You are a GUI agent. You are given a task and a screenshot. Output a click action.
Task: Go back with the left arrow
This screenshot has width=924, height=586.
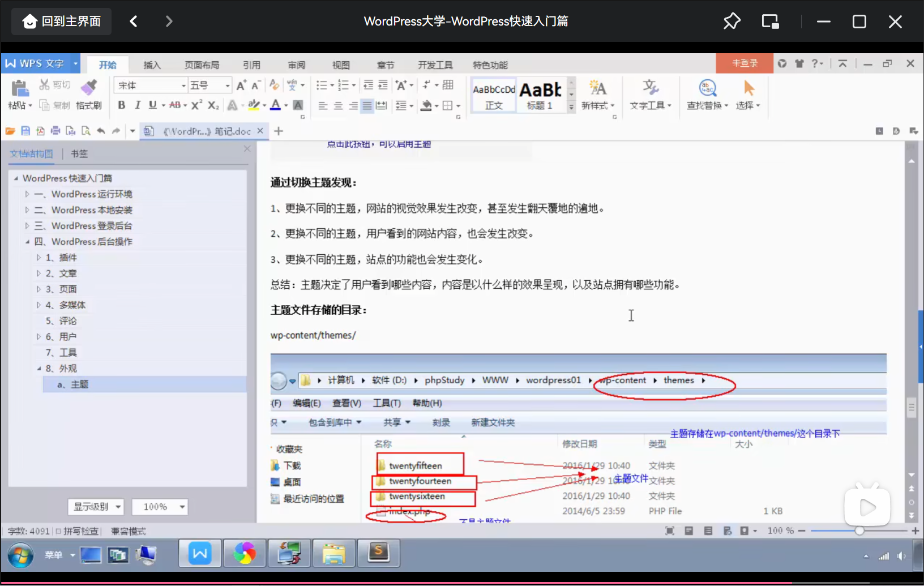point(134,22)
